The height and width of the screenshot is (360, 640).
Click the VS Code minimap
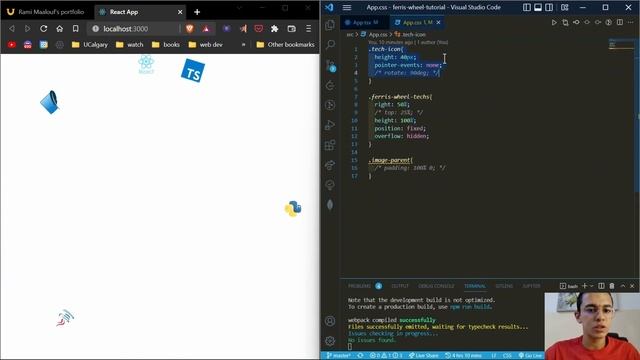tap(620, 44)
